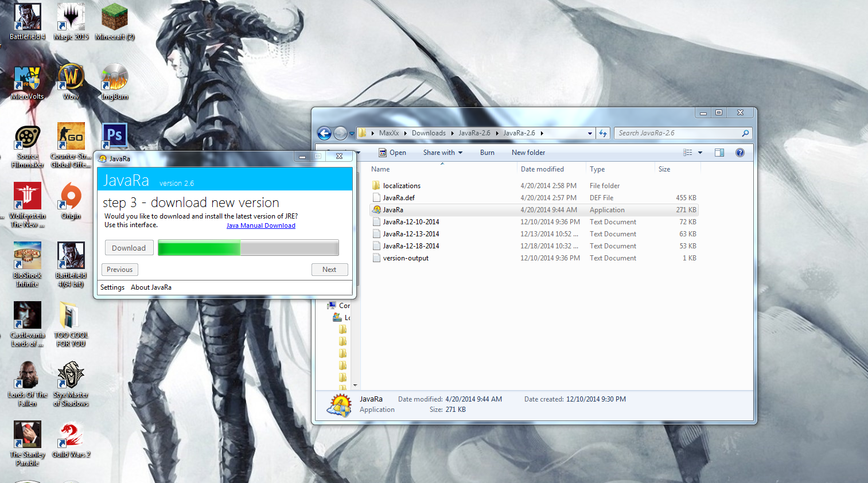Create a New folder from the toolbar
This screenshot has height=483, width=868.
(528, 153)
